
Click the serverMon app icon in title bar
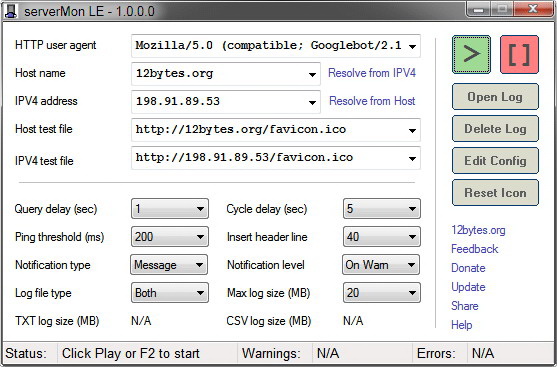[x=11, y=11]
